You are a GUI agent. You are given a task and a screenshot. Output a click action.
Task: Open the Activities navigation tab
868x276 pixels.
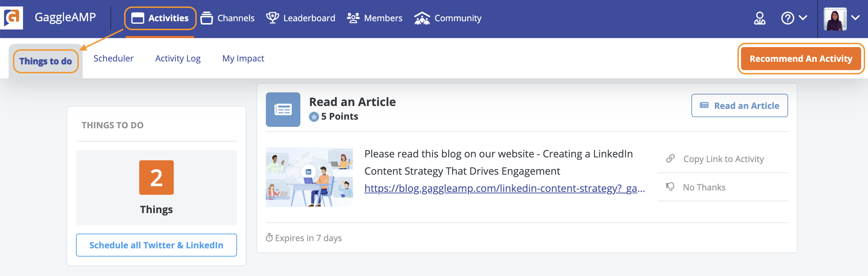[160, 18]
